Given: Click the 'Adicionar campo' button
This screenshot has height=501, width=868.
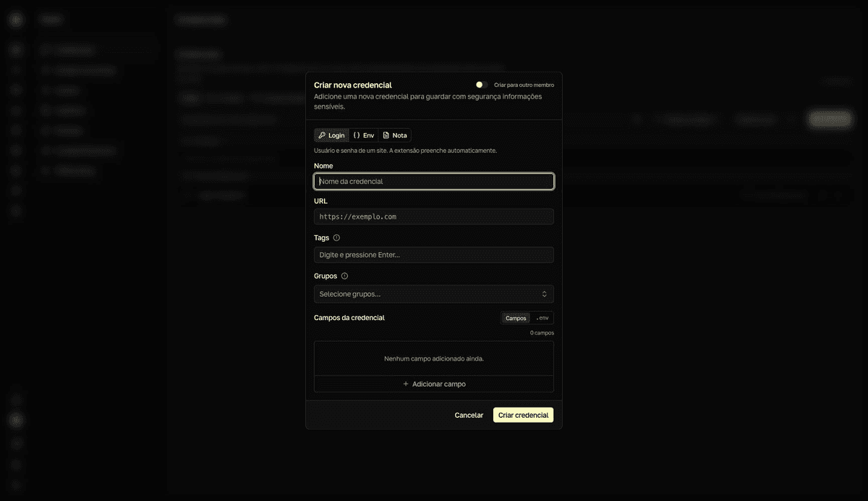Looking at the screenshot, I should tap(434, 384).
